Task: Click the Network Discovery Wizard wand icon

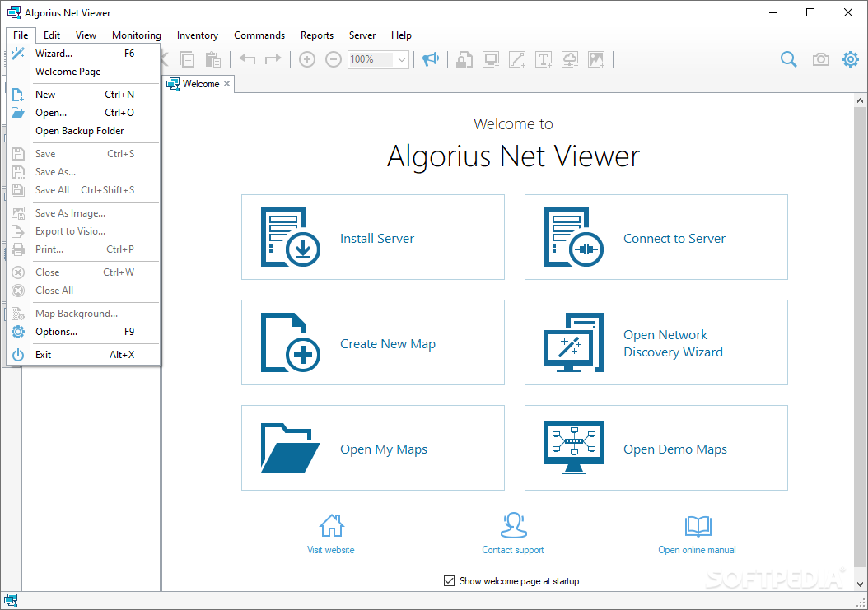Action: click(573, 342)
